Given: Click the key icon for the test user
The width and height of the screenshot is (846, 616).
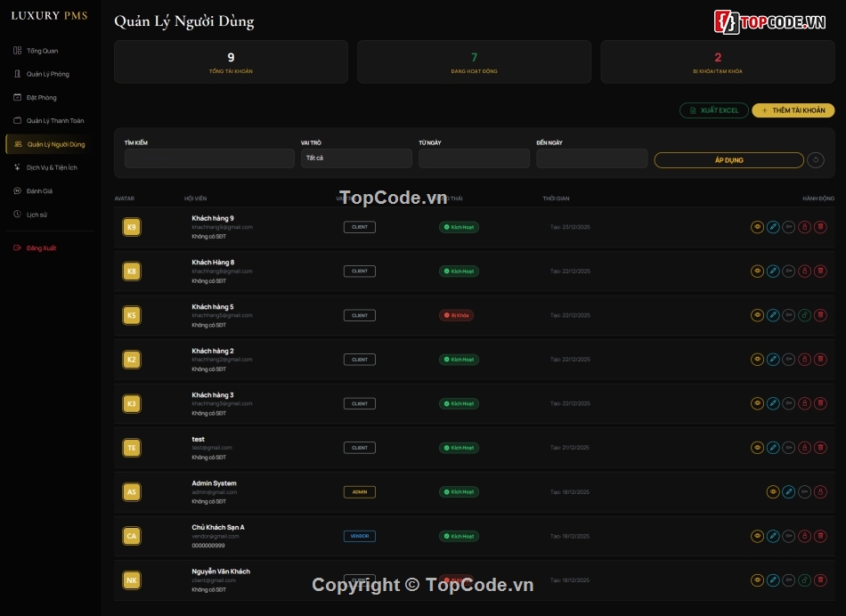Looking at the screenshot, I should [x=789, y=448].
